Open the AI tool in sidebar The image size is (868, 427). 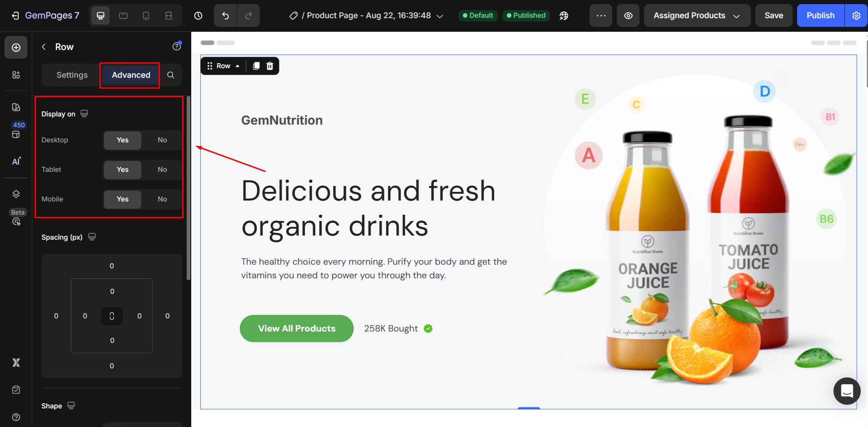click(x=16, y=161)
